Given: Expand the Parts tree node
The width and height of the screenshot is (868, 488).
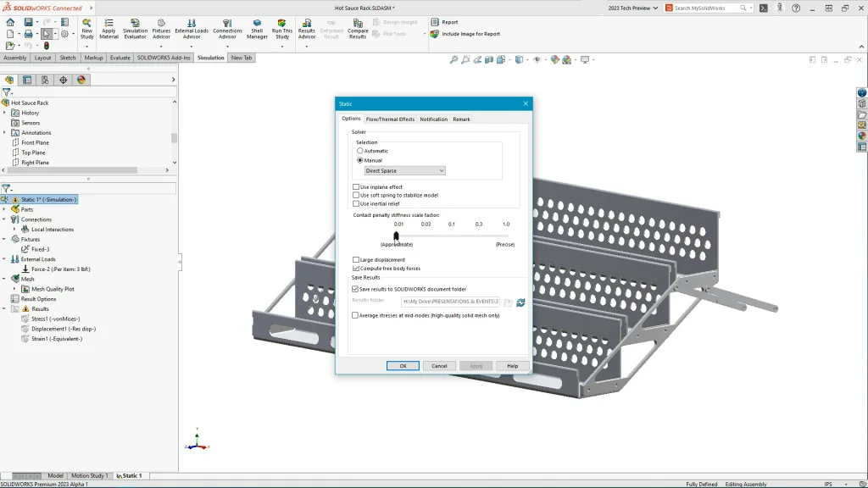Looking at the screenshot, I should (4, 209).
